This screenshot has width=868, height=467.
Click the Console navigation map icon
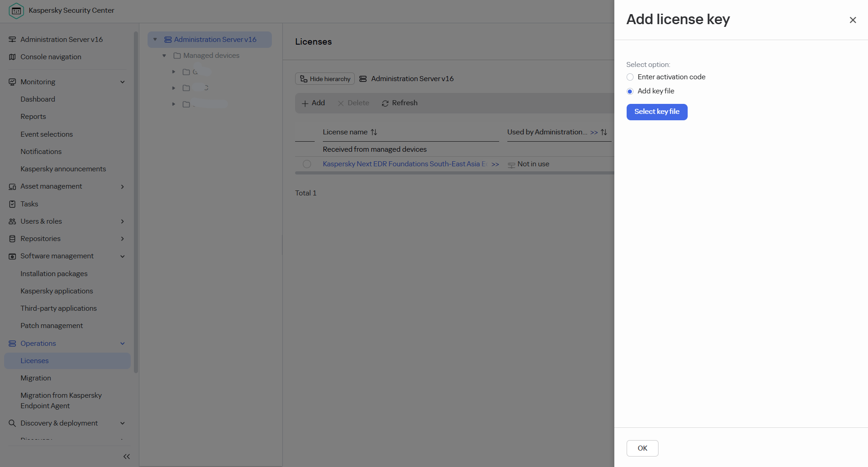click(x=12, y=57)
